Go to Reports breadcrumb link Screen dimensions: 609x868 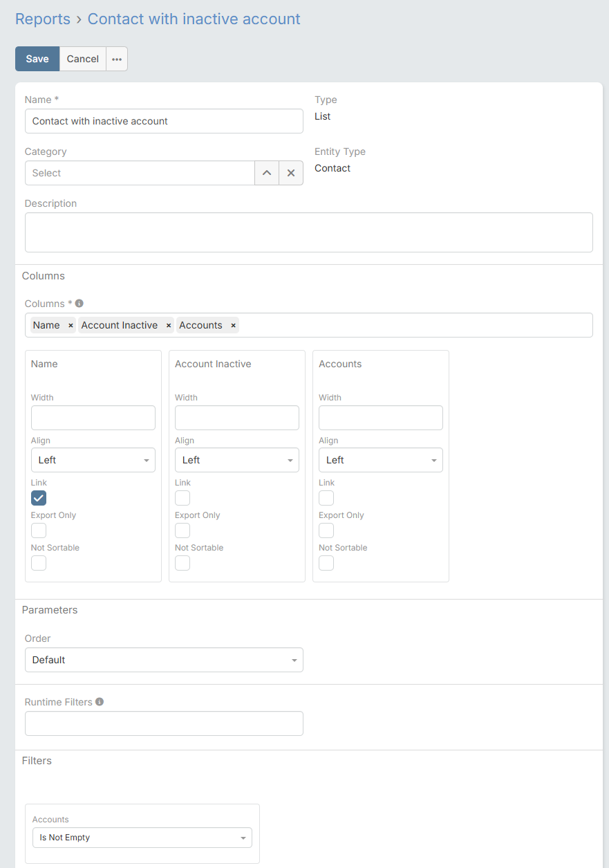(x=43, y=19)
